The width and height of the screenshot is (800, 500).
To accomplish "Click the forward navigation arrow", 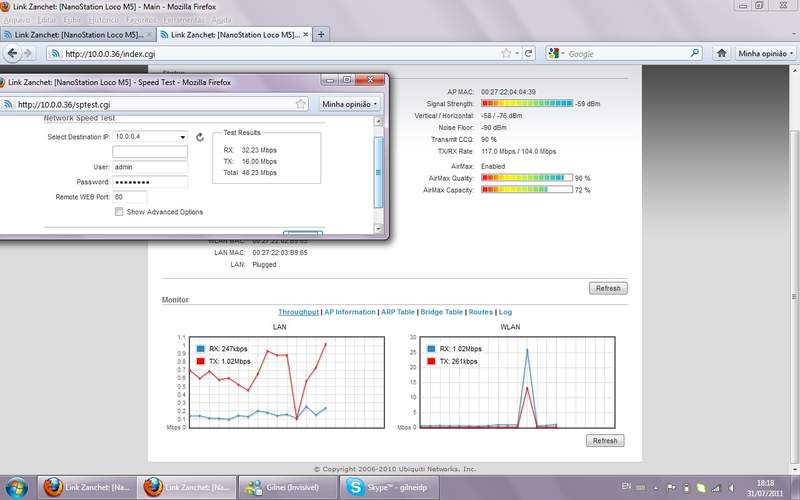I will point(28,53).
